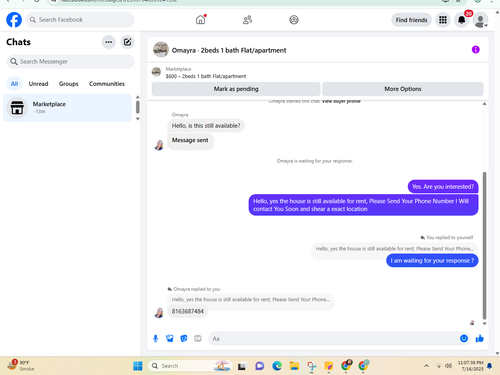500x375 pixels.
Task: Start a new message with compose icon
Action: pyautogui.click(x=127, y=42)
